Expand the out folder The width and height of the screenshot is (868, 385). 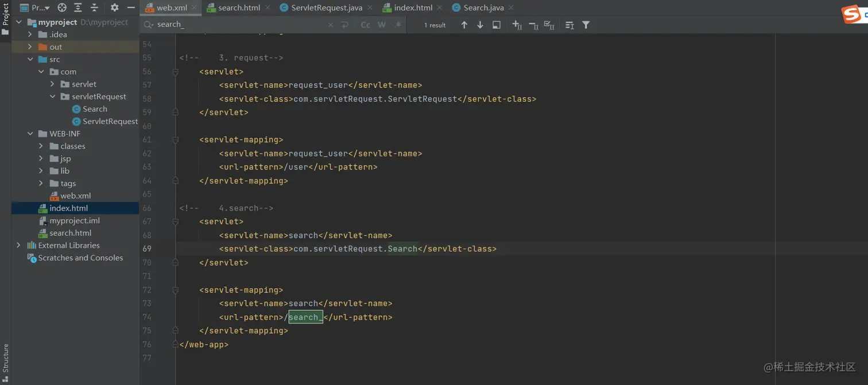[x=30, y=47]
